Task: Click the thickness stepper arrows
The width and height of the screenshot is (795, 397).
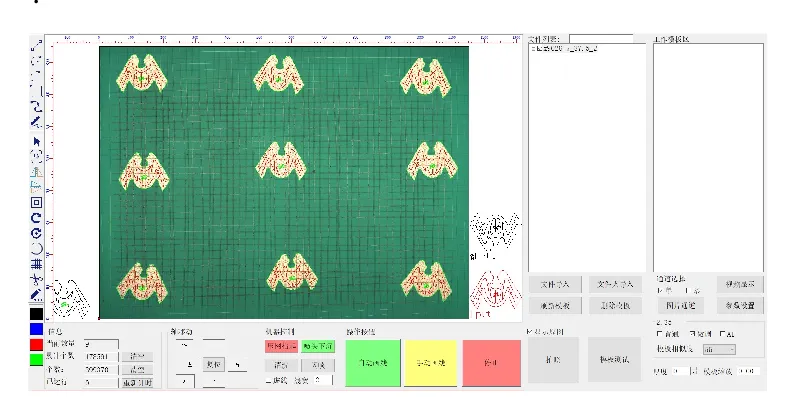Action: 694,371
